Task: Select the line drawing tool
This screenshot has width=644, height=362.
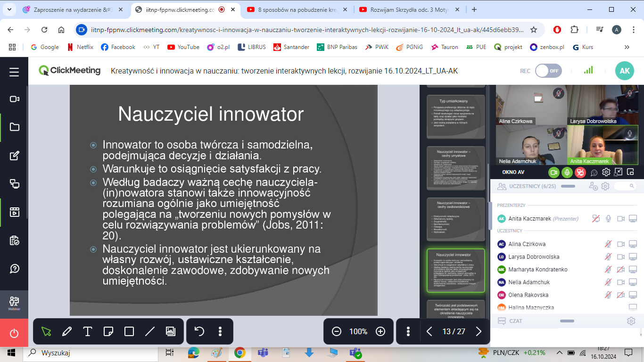Action: click(x=150, y=331)
